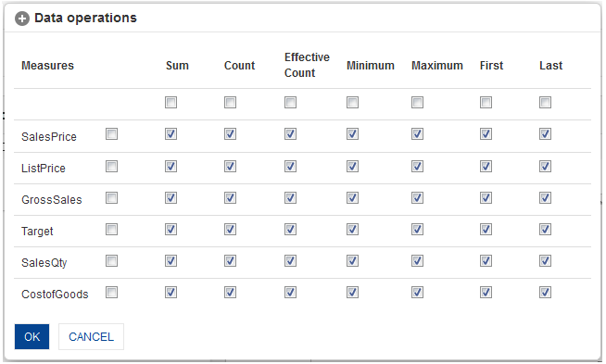
Task: Tick the header checkbox under Effective Count
Action: tap(290, 103)
